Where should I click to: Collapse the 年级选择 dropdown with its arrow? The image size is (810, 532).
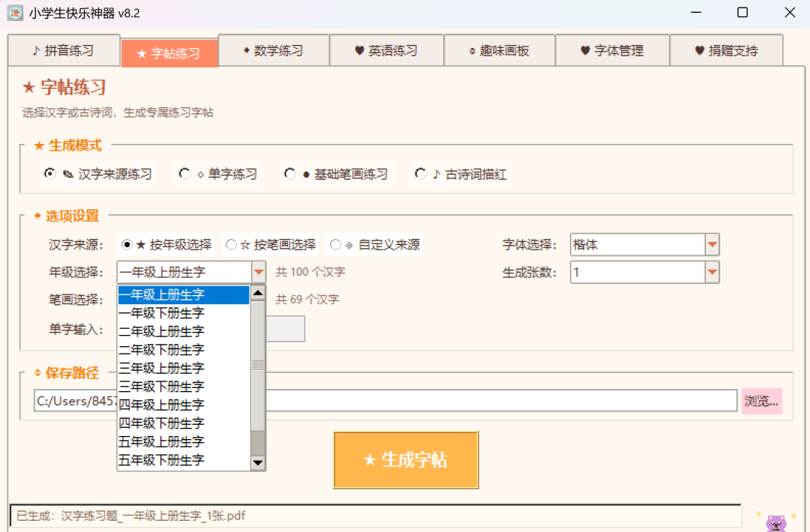(258, 272)
